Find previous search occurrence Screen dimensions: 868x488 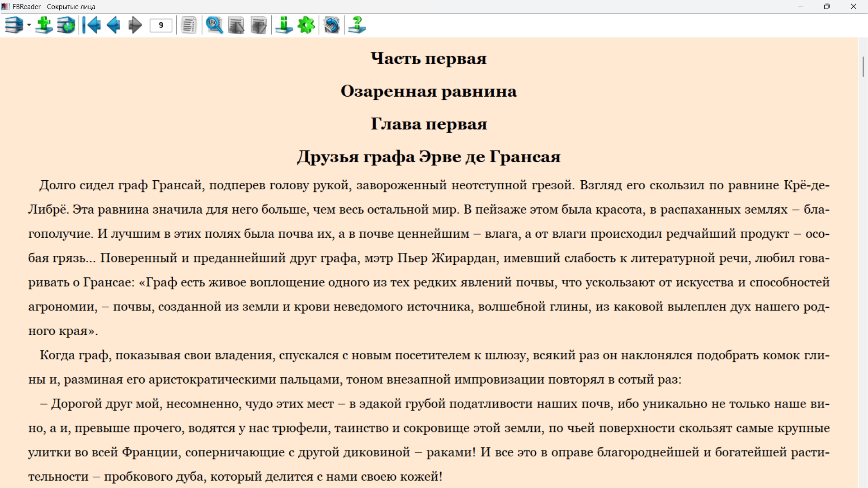[236, 25]
